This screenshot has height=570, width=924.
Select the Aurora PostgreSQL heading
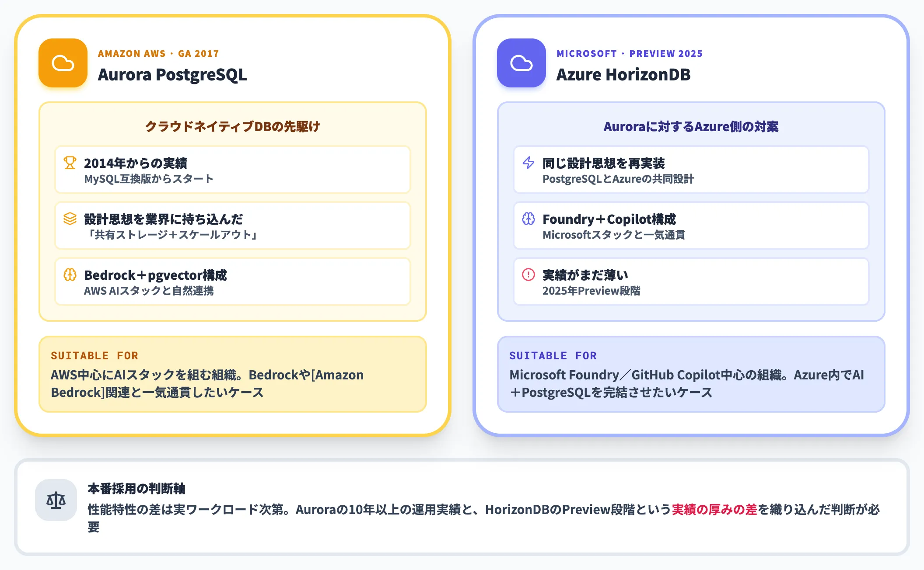(172, 75)
